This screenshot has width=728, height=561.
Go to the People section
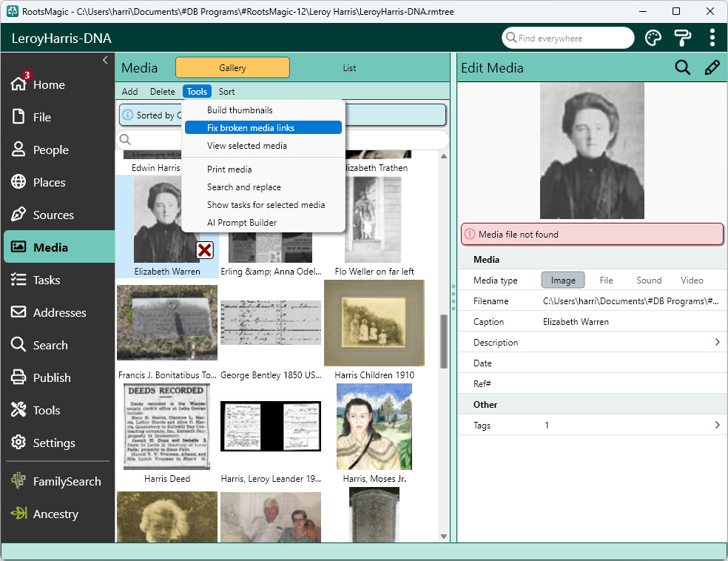click(40, 150)
